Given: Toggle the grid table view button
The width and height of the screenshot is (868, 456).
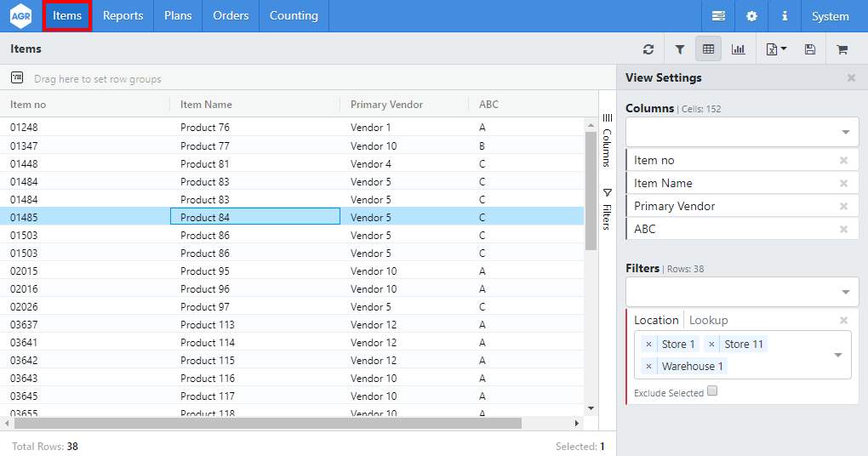Looking at the screenshot, I should click(708, 49).
